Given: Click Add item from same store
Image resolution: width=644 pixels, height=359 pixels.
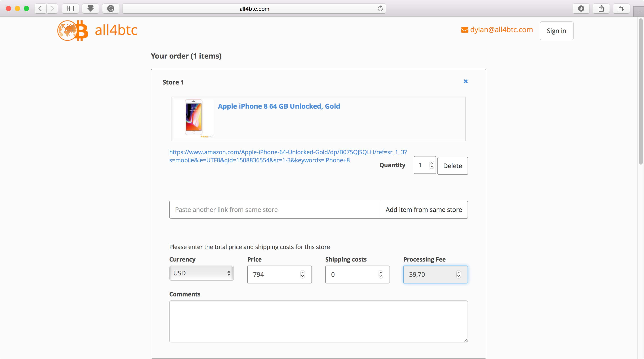Looking at the screenshot, I should pos(424,209).
